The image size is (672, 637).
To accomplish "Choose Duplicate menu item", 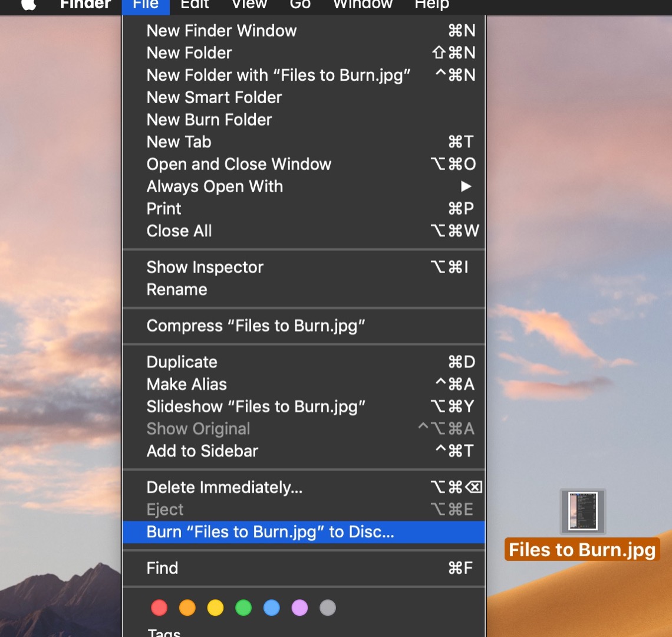I will tap(304, 362).
